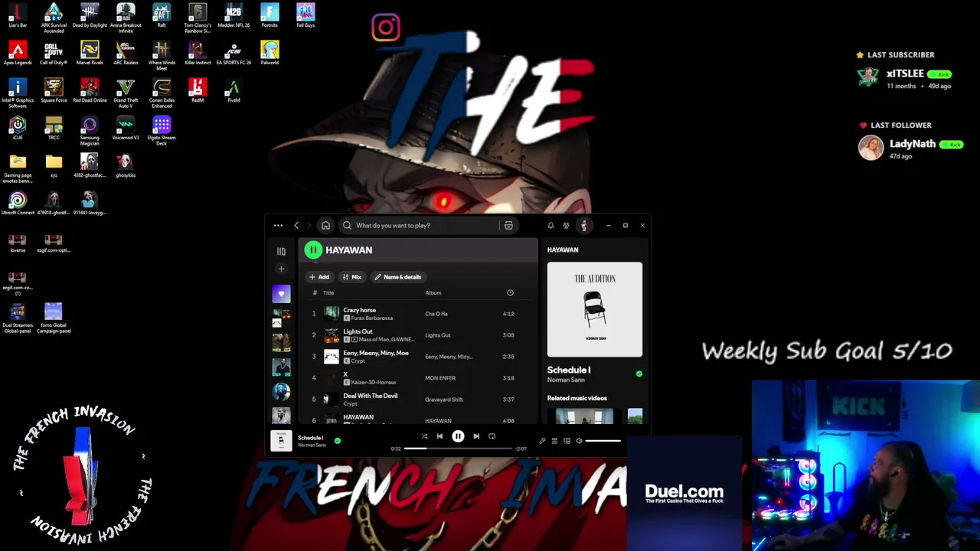
Task: Click the Add button in the playlist
Action: [x=319, y=277]
